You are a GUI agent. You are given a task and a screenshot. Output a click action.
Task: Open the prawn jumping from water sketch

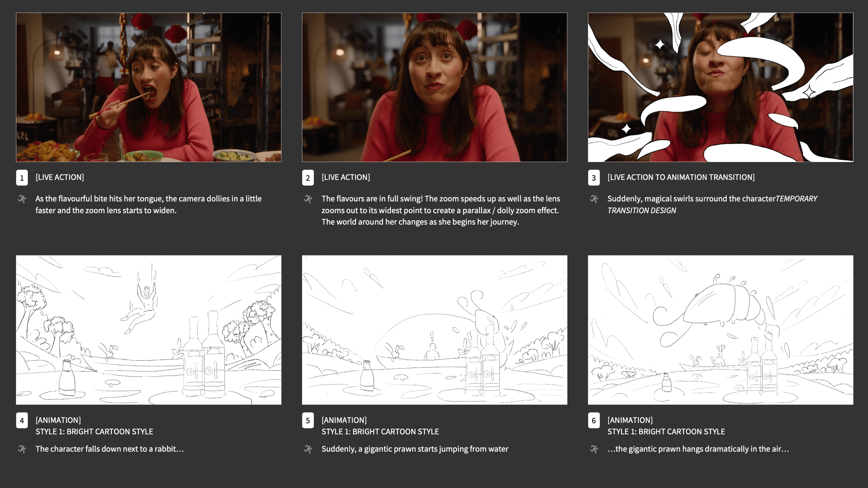coord(435,330)
